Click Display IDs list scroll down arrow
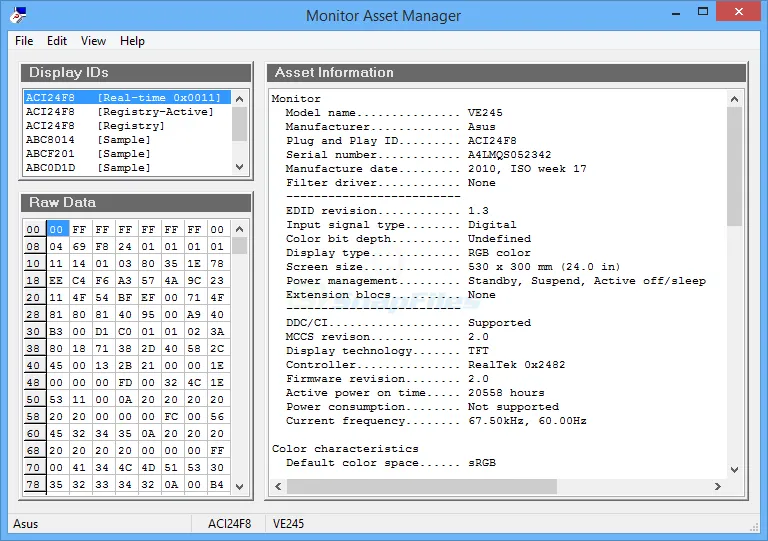 pos(240,167)
